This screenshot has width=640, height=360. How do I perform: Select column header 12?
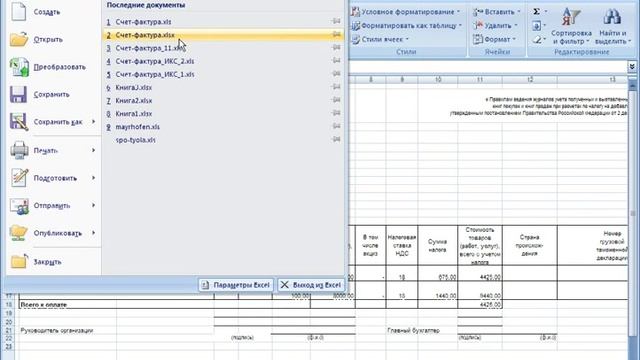pyautogui.click(x=530, y=80)
